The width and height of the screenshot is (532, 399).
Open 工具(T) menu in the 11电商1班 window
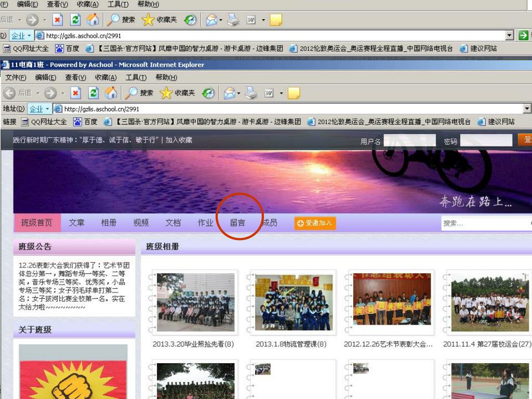point(136,77)
